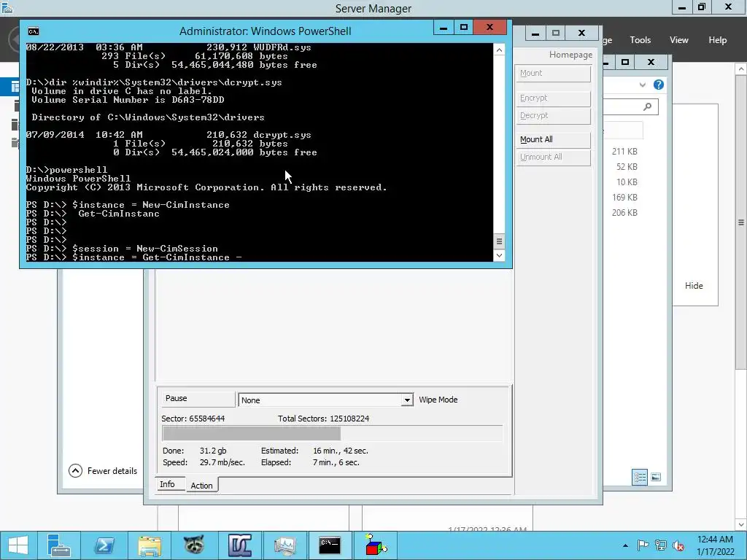The width and height of the screenshot is (747, 560).
Task: Click the search magnifier icon in Explorer window
Action: click(x=648, y=106)
